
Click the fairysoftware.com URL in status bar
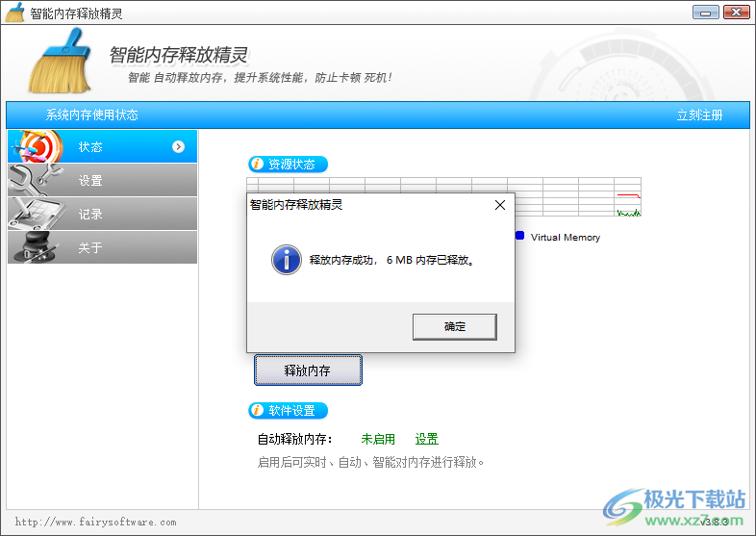[95, 523]
